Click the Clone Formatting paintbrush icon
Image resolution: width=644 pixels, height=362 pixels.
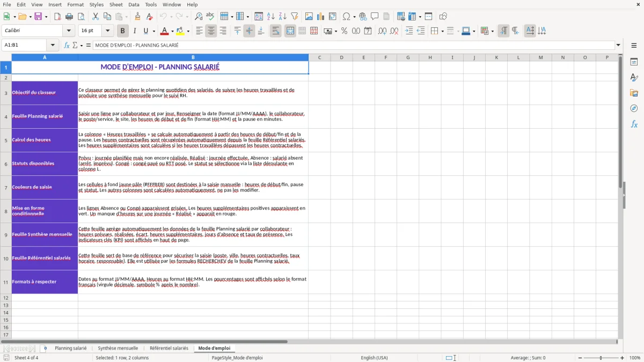point(137,17)
